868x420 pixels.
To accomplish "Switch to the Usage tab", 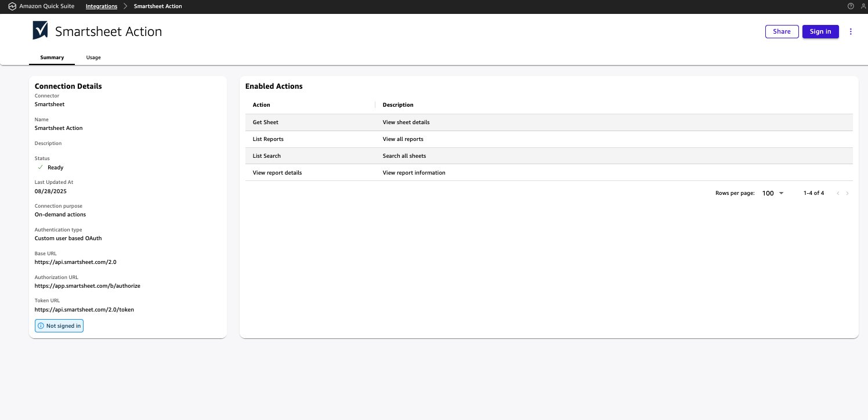I will 93,57.
